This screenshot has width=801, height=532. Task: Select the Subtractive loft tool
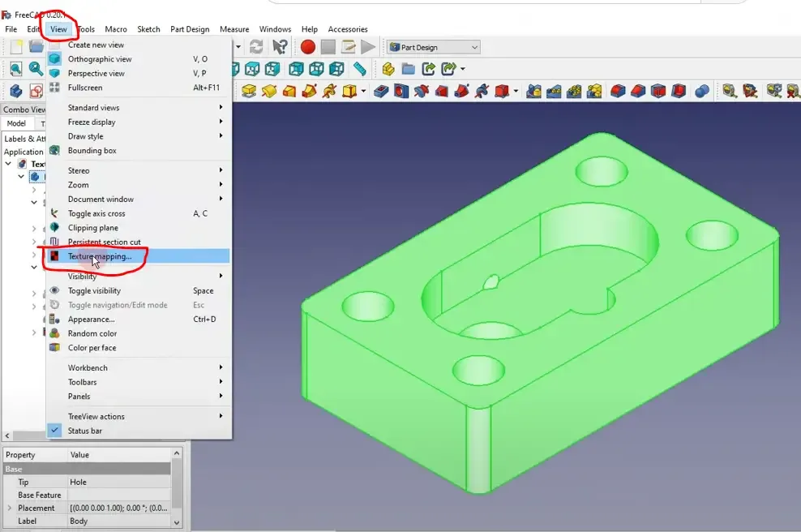[442, 92]
